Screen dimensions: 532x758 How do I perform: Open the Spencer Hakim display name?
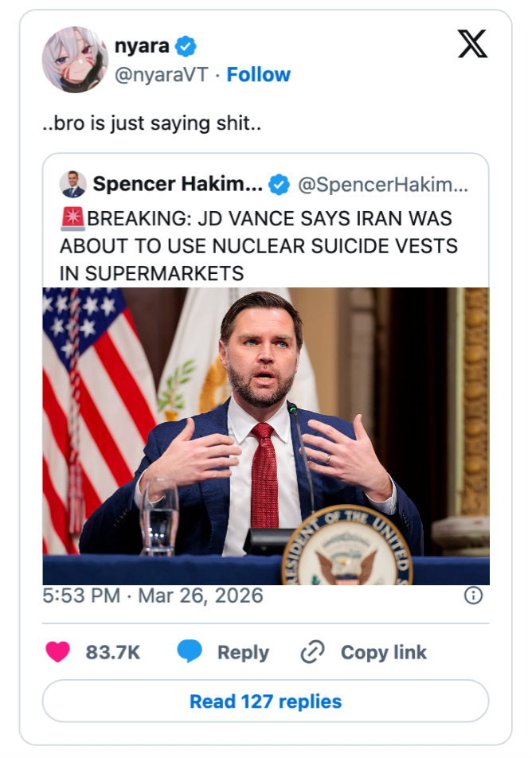[177, 185]
